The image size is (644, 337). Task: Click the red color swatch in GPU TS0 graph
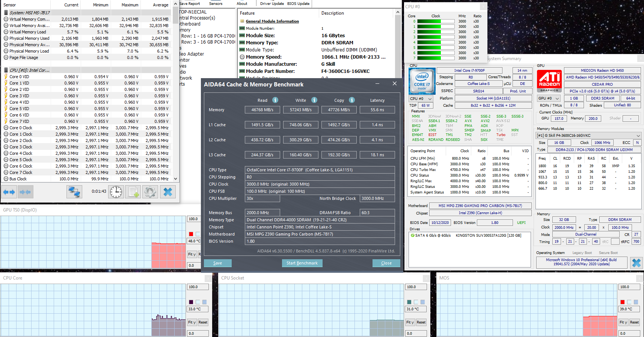coord(191,234)
